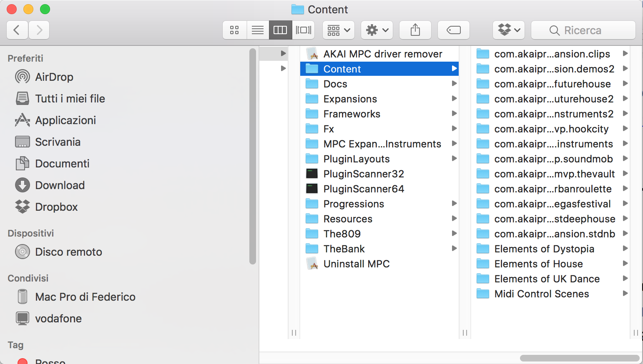Select com.akaipr...stdeephouse folder
The image size is (643, 364).
[x=550, y=219]
